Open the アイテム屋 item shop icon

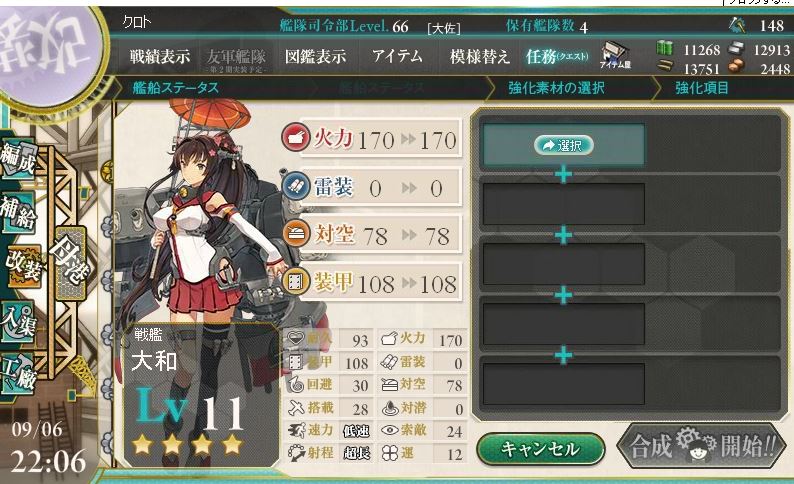click(615, 56)
